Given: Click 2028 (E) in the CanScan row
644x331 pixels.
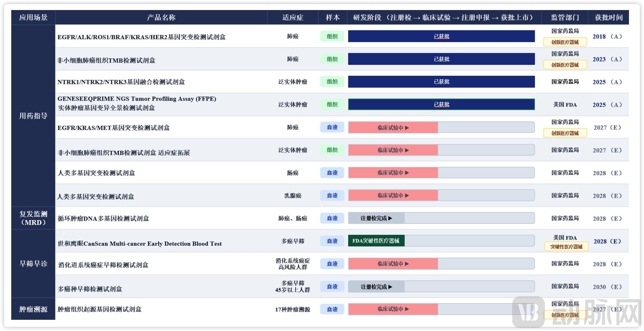Looking at the screenshot, I should click(x=607, y=241).
